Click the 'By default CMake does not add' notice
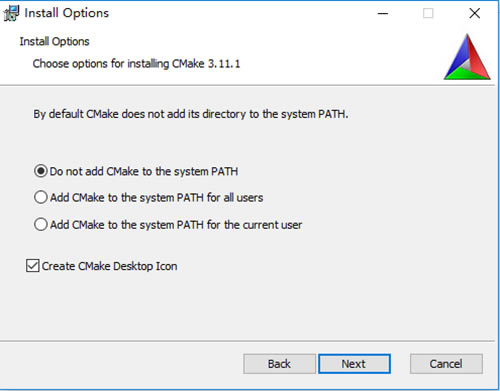The width and height of the screenshot is (500, 391). click(191, 114)
